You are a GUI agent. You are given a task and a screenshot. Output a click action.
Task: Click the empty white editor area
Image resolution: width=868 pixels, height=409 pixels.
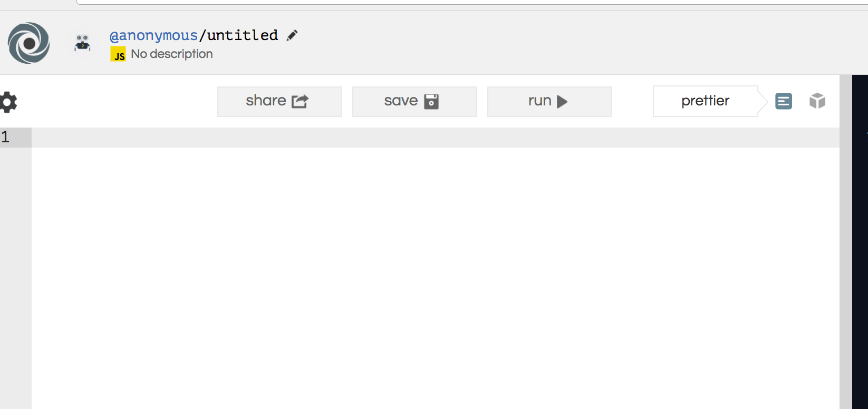tap(436, 278)
